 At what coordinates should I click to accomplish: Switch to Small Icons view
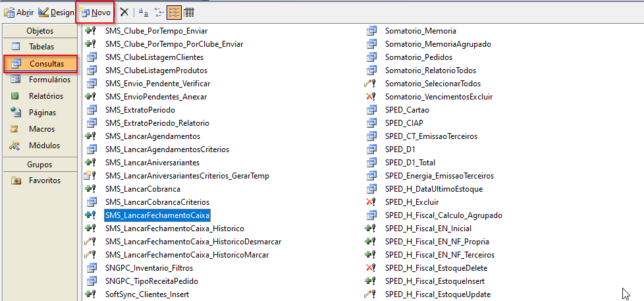[x=159, y=12]
